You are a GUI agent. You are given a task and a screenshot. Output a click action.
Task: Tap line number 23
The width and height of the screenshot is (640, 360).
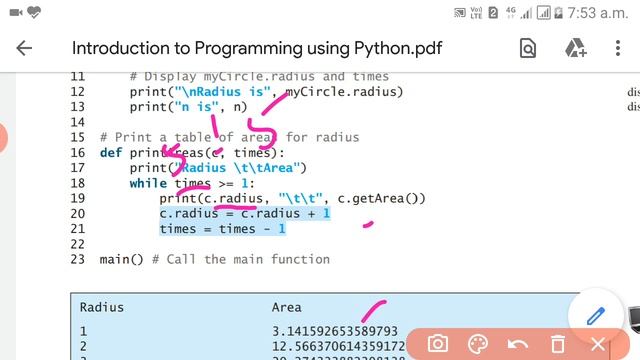pos(78,259)
